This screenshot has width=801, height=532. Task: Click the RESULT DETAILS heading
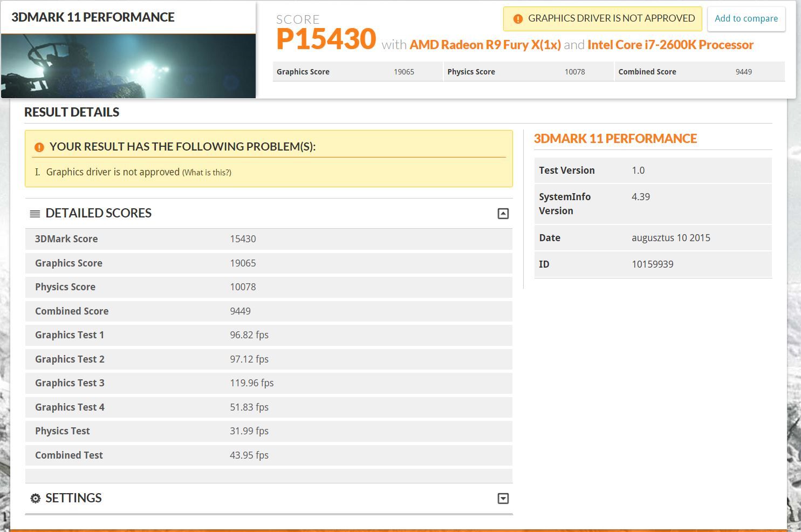pos(72,112)
